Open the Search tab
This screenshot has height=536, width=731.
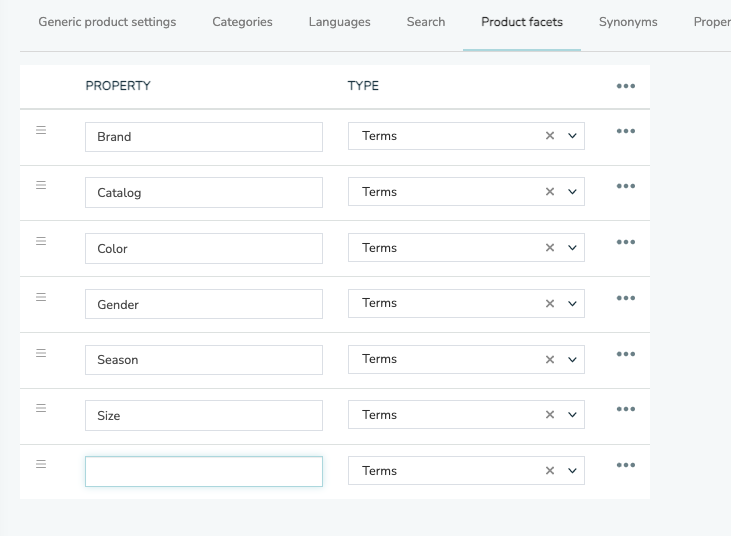point(426,22)
